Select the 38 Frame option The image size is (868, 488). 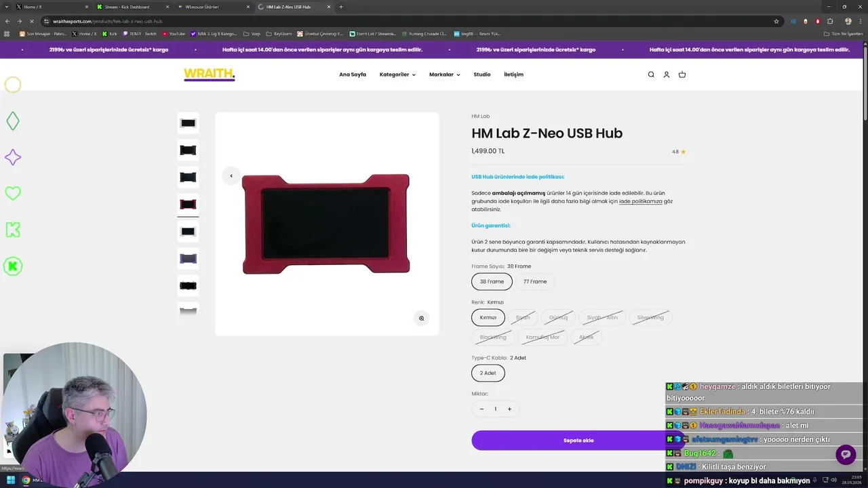492,281
